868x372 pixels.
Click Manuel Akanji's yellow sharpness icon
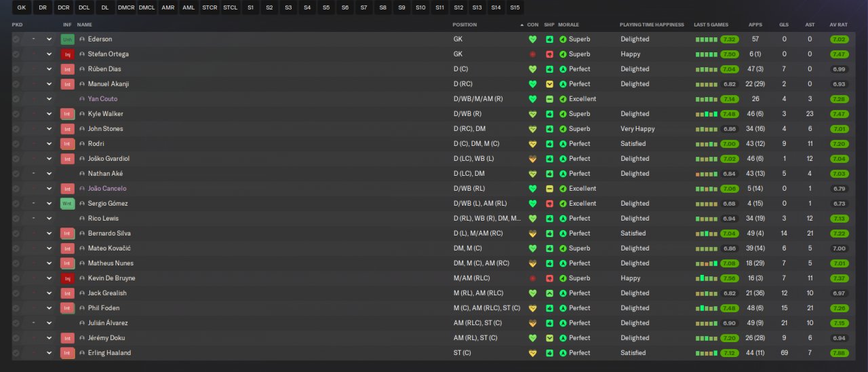[549, 84]
